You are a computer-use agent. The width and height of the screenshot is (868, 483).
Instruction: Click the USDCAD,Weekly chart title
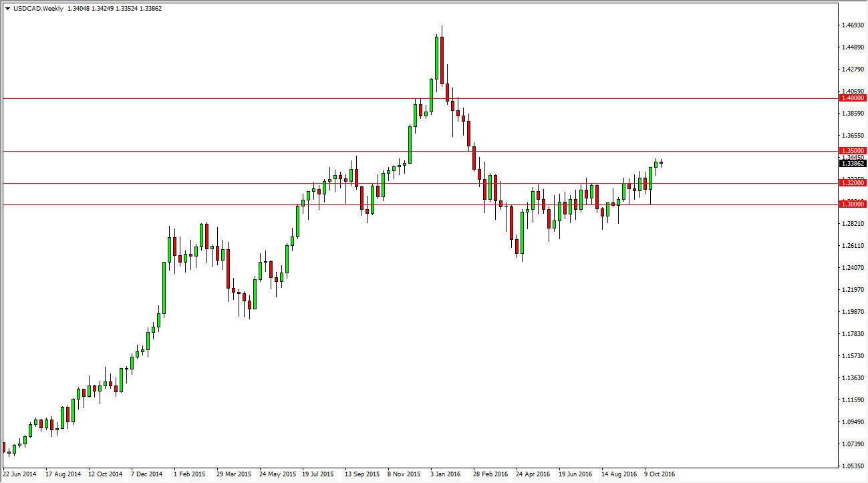click(37, 9)
